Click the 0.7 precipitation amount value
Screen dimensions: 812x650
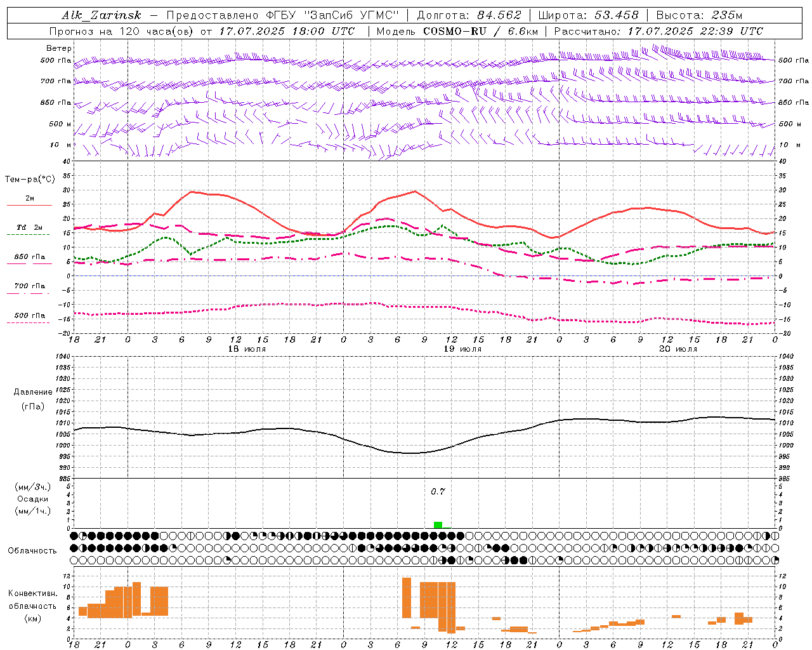point(438,491)
